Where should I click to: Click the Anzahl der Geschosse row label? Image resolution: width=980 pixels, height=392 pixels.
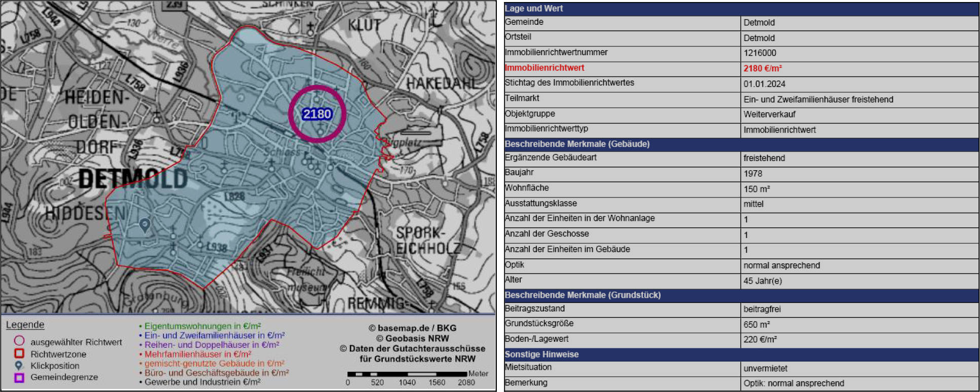[x=547, y=233]
